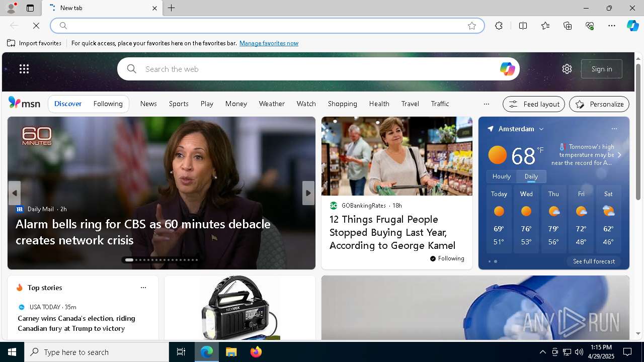The width and height of the screenshot is (644, 362).
Task: Open a new tab with plus button
Action: [x=171, y=8]
